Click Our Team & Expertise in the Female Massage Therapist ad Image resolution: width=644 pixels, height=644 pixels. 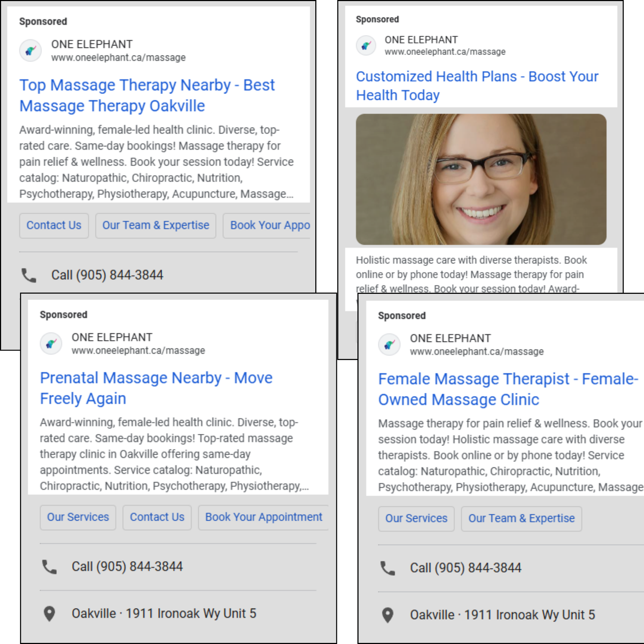522,519
